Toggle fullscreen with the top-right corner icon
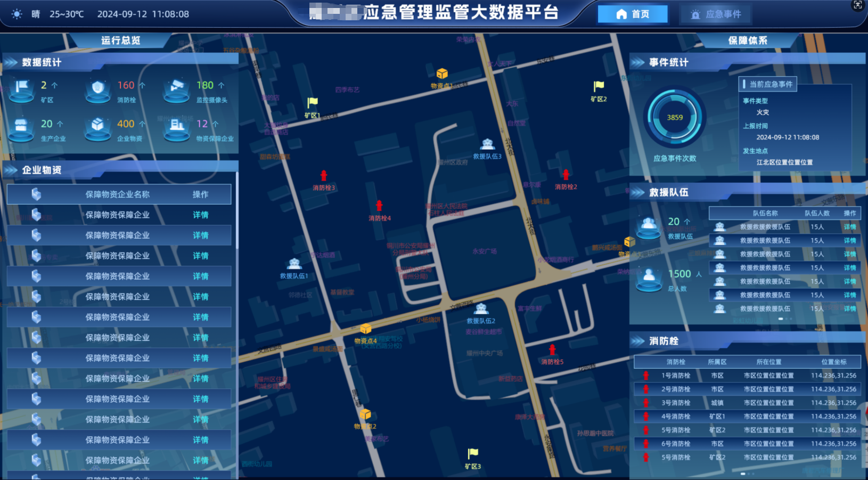This screenshot has height=480, width=868. (x=857, y=5)
